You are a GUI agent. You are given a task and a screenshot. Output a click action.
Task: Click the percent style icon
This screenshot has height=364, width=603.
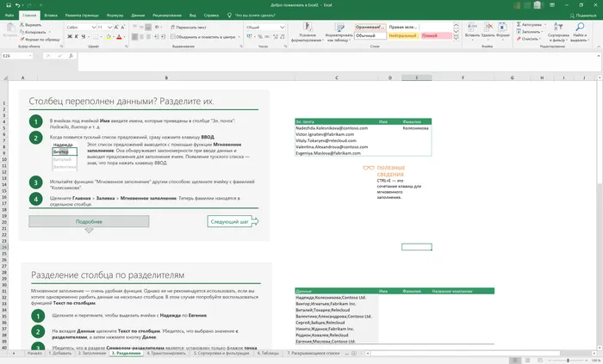260,36
